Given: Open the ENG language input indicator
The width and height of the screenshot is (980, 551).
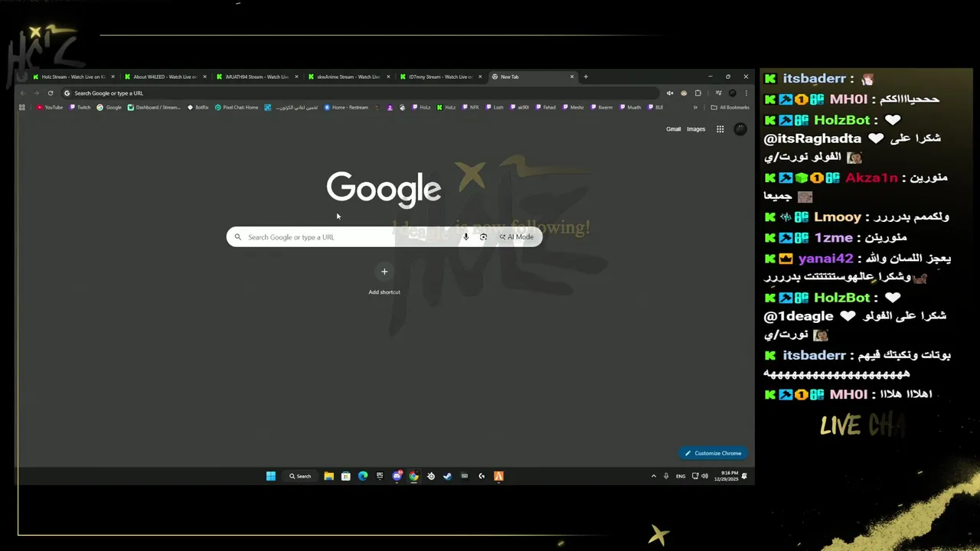Looking at the screenshot, I should (681, 476).
